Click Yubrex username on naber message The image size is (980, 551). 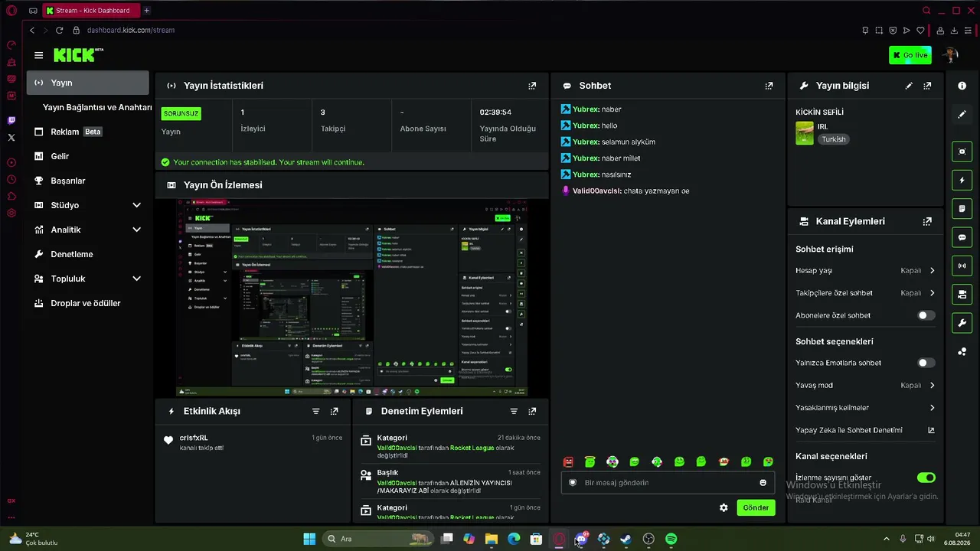coord(586,109)
